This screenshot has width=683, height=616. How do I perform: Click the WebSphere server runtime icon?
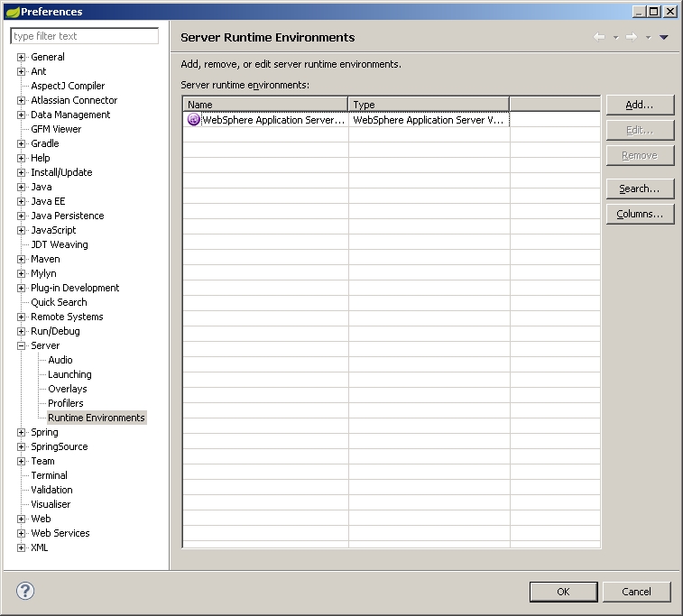point(193,120)
